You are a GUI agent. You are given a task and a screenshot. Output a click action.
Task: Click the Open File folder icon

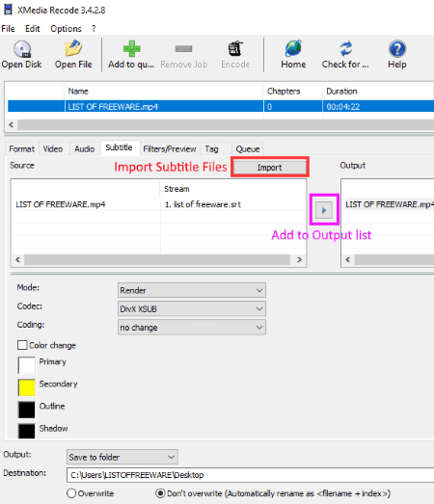point(73,48)
